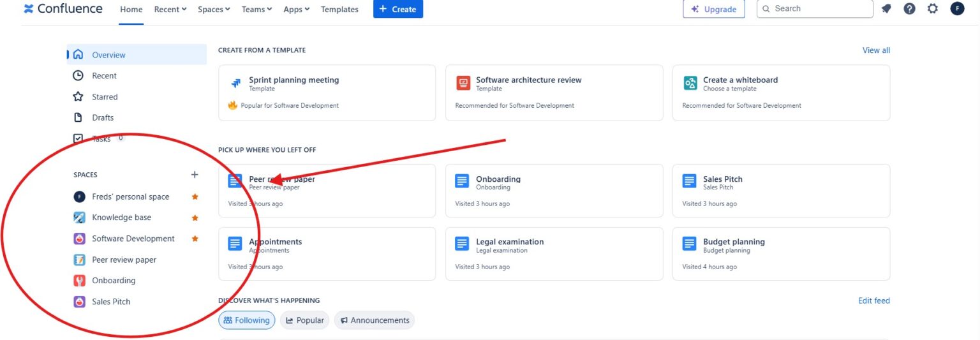Click the Upgrade button
The height and width of the screenshot is (340, 980).
coord(714,9)
